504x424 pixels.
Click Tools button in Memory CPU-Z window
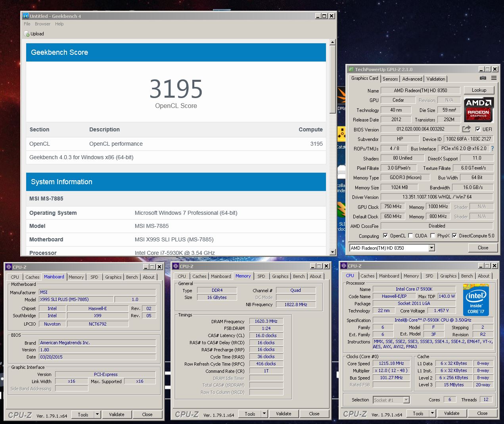pos(250,414)
